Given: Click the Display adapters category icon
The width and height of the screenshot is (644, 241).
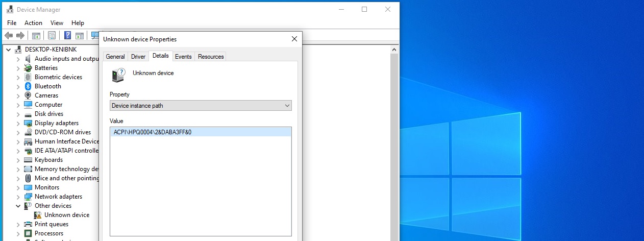Looking at the screenshot, I should pos(28,123).
